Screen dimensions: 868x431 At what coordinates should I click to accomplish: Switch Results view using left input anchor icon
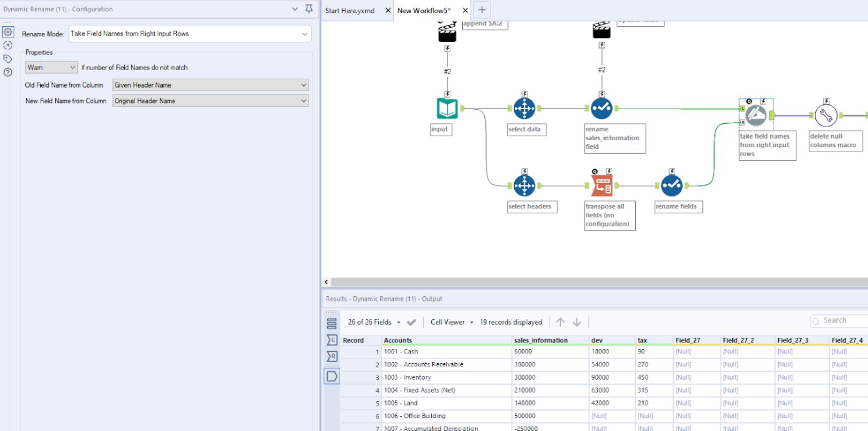332,339
